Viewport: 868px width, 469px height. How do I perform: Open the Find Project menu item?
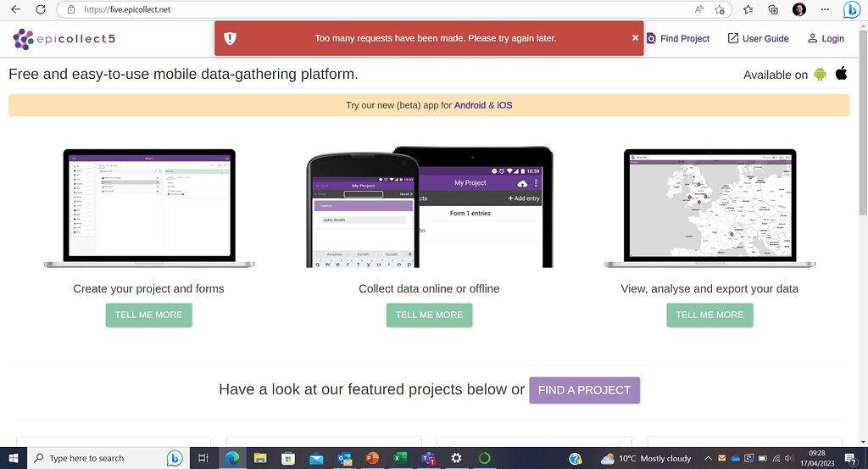[x=678, y=38]
